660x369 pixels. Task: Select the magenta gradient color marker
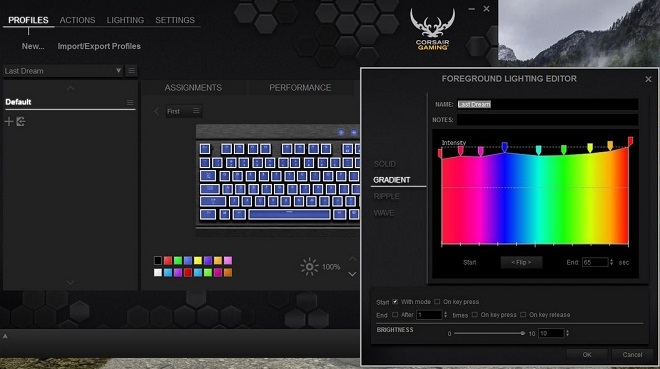tap(481, 151)
